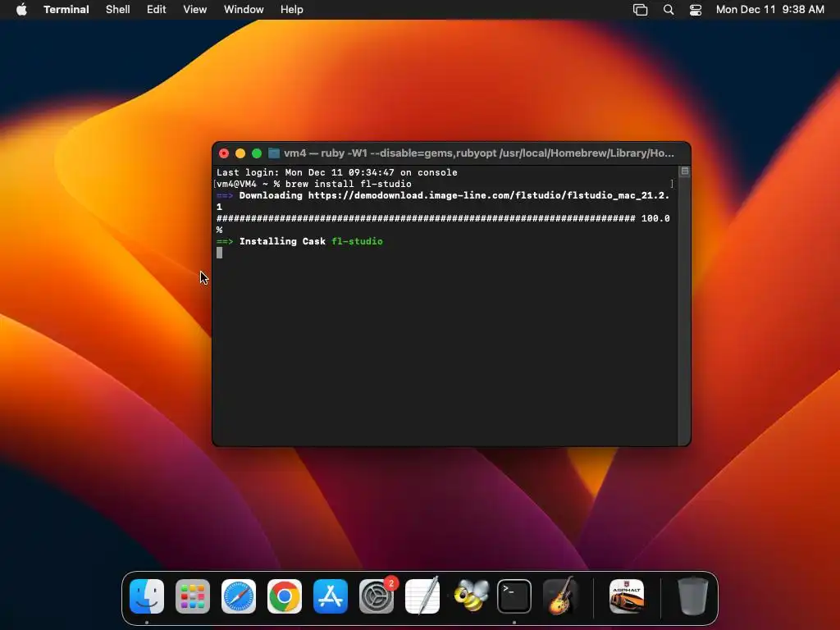Click the bee app icon in Dock

[471, 596]
